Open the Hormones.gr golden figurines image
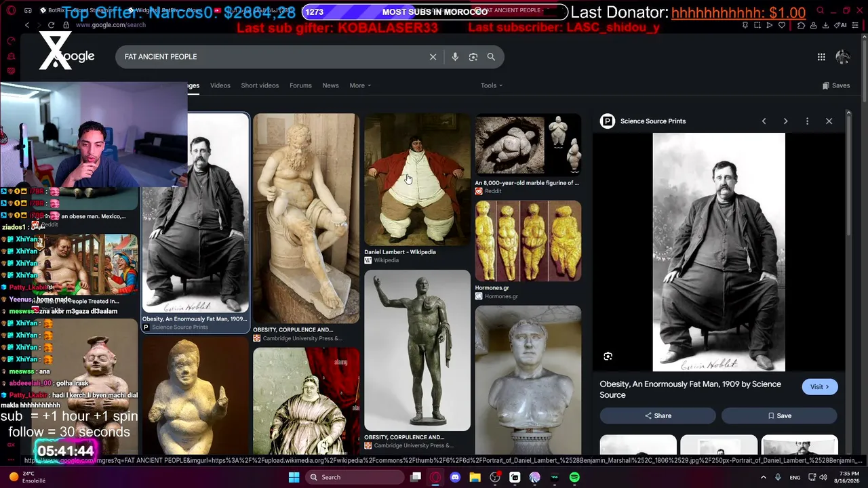 528,241
